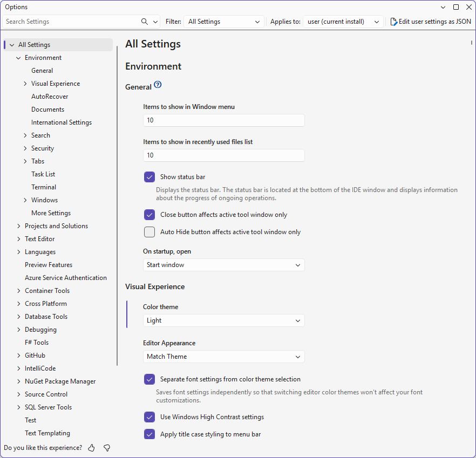
Task: Open the Filter All Settings dropdown
Action: (224, 22)
